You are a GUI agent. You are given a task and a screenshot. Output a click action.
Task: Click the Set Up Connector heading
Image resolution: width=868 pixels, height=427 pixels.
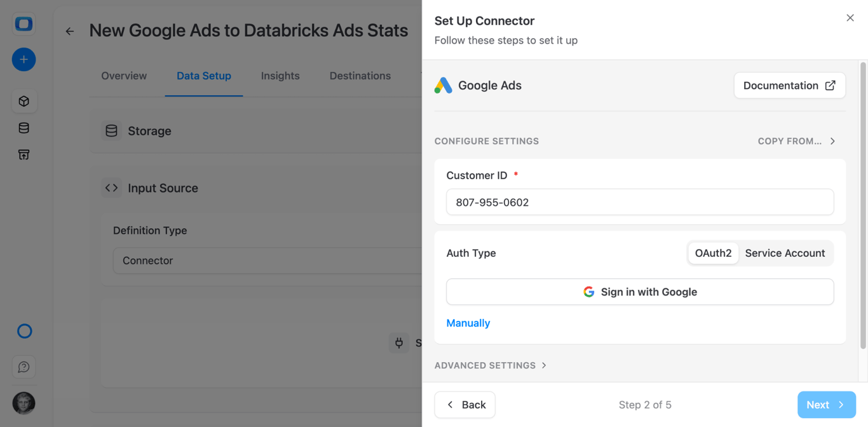(484, 21)
